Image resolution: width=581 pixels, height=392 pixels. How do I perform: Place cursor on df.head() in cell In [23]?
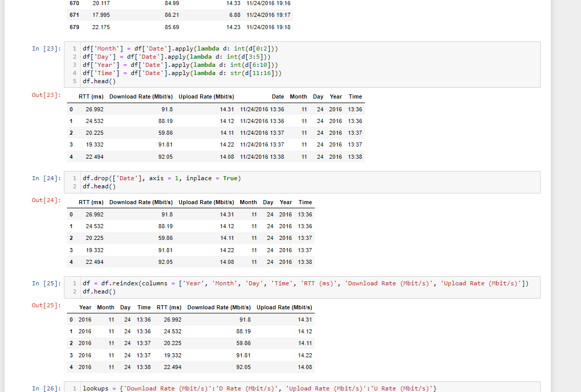pyautogui.click(x=99, y=81)
